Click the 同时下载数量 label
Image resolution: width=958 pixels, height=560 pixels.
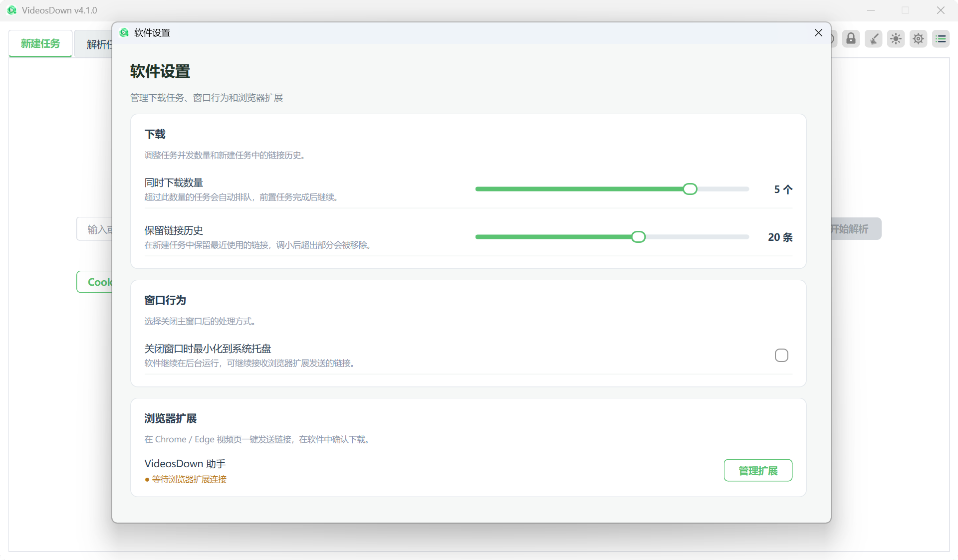pyautogui.click(x=174, y=183)
